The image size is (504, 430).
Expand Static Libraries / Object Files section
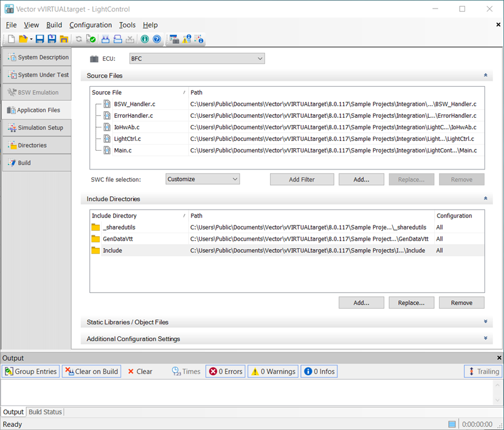pyautogui.click(x=485, y=321)
